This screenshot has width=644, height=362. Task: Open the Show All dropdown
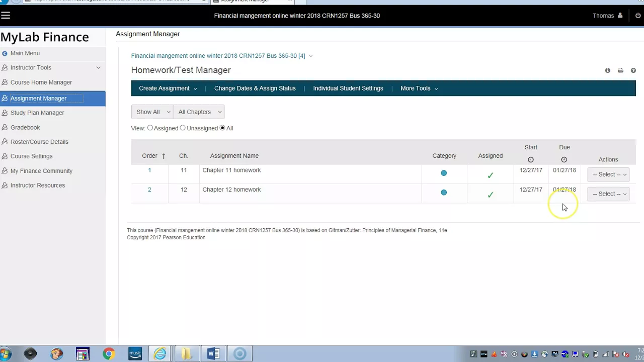tap(152, 112)
